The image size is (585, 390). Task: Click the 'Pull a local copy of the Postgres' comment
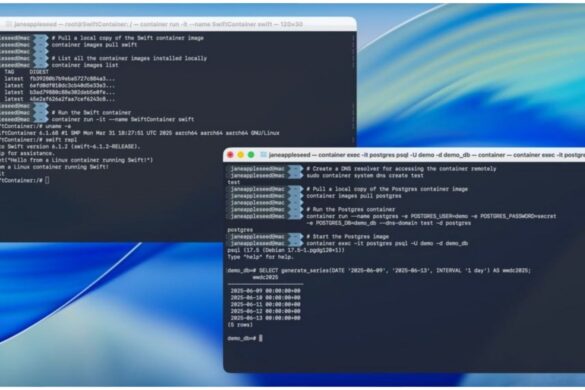[387, 189]
